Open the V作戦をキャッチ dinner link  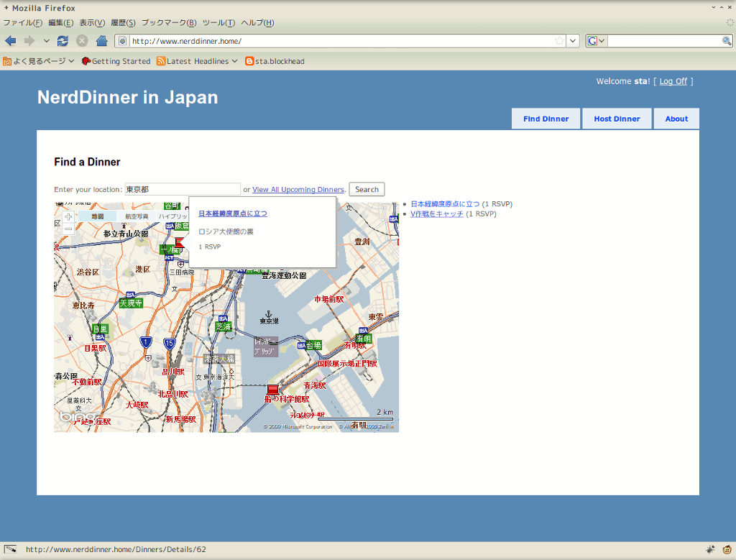point(436,214)
